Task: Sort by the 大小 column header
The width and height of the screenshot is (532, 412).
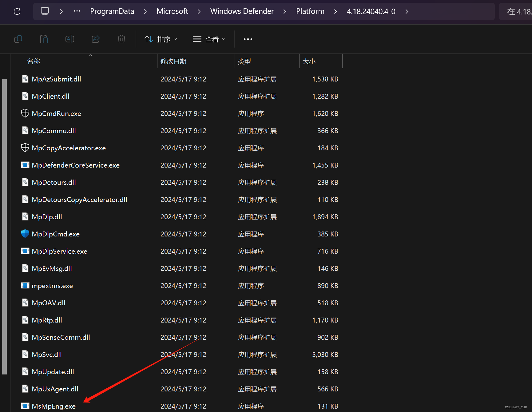Action: (309, 61)
